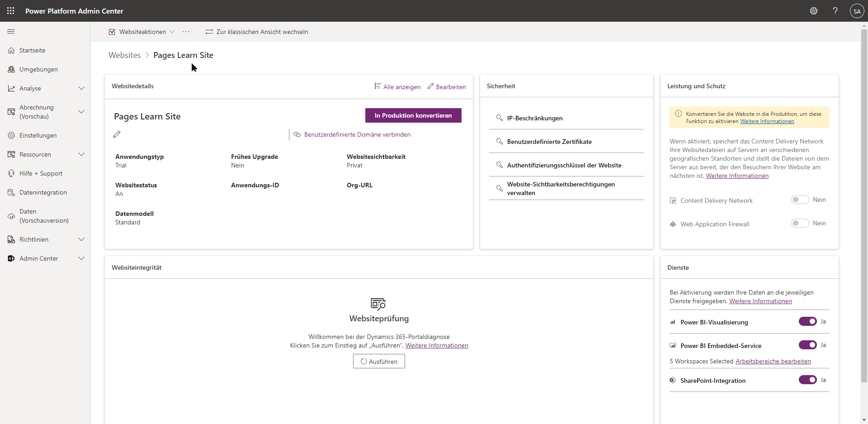Screen dimensions: 868x424
Task: Click the Umgebungen environments icon
Action: [x=11, y=70]
